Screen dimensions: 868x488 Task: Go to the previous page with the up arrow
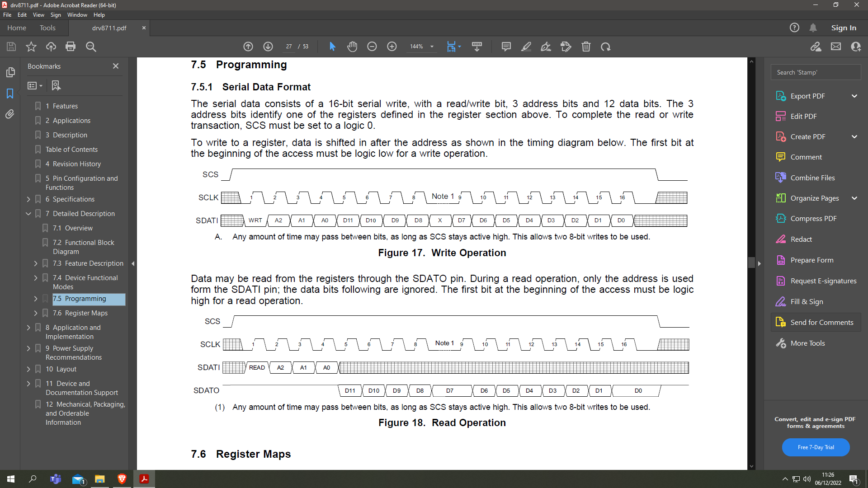pos(248,47)
